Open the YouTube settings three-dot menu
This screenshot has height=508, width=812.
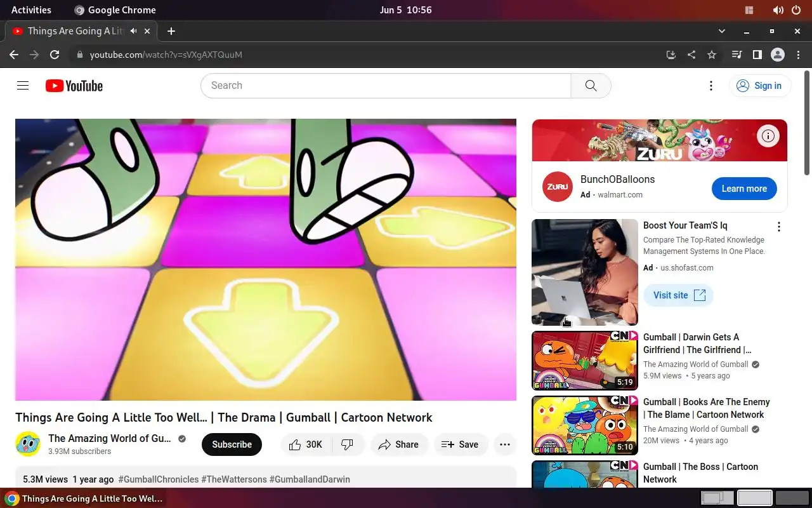(711, 86)
